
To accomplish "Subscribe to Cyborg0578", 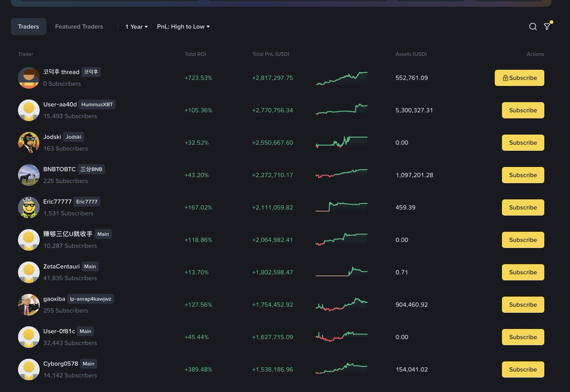I will click(x=523, y=369).
